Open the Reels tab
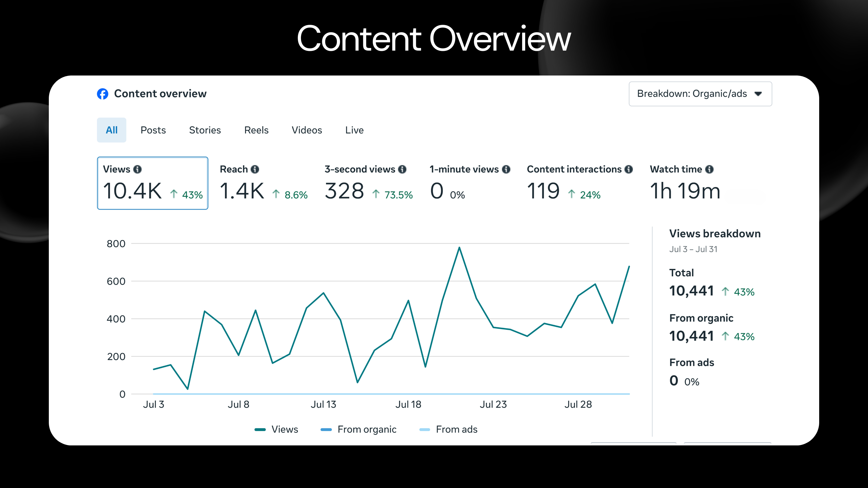Viewport: 868px width, 488px height. click(x=257, y=130)
